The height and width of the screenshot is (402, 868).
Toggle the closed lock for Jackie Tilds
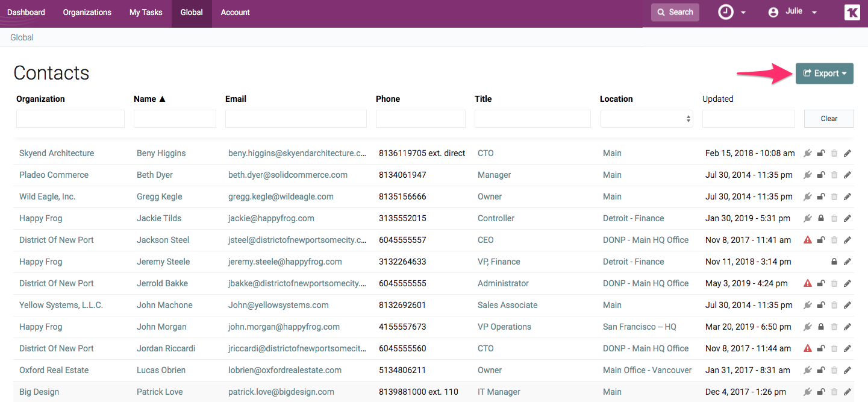pyautogui.click(x=820, y=218)
